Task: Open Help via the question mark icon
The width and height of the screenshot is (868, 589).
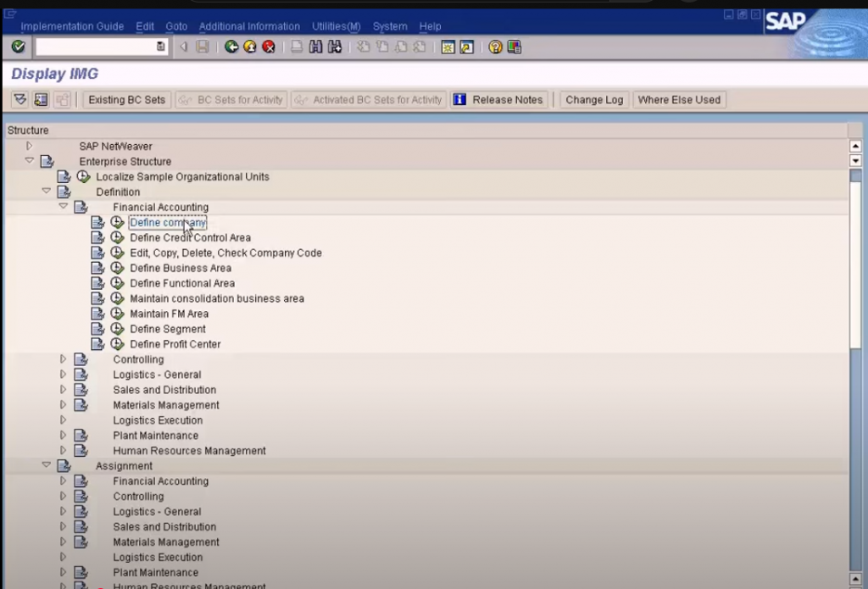Action: (x=495, y=47)
